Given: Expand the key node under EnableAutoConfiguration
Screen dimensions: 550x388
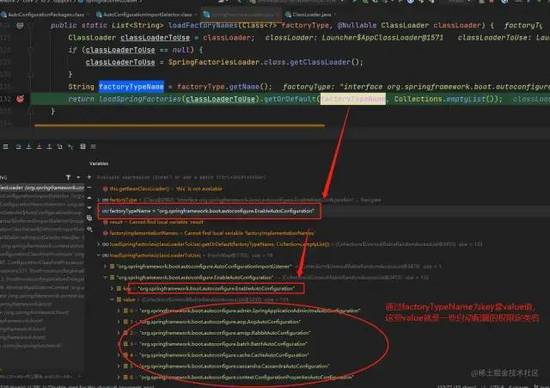Looking at the screenshot, I should click(x=112, y=288).
